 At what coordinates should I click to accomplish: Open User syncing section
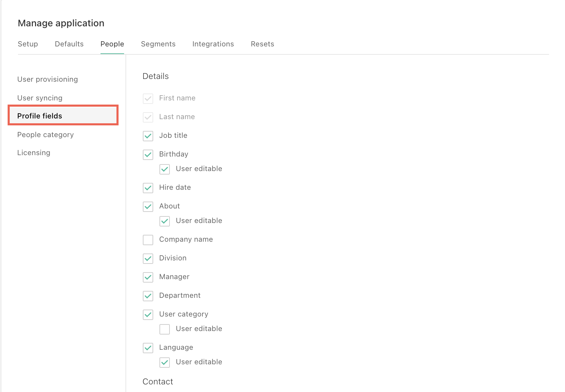(x=40, y=98)
